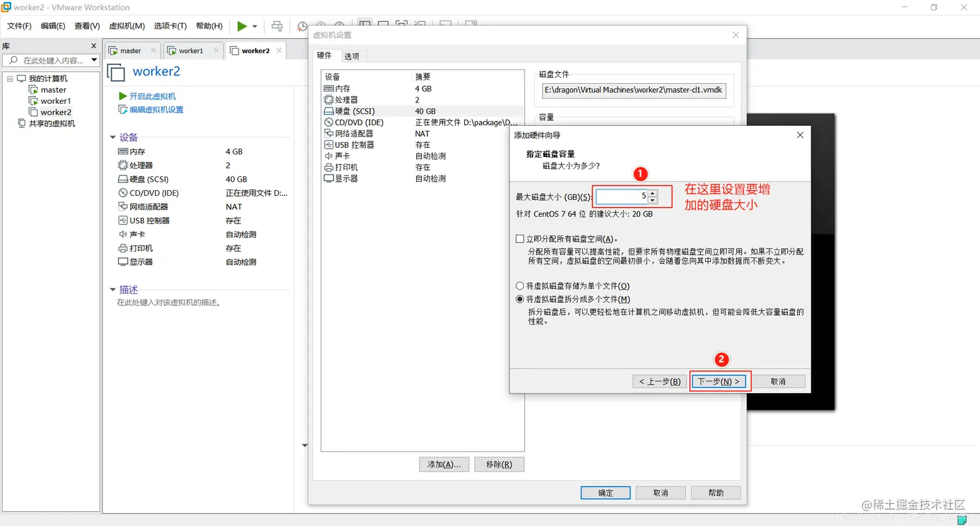Close the master tab with its X
980x526 pixels.
point(154,50)
